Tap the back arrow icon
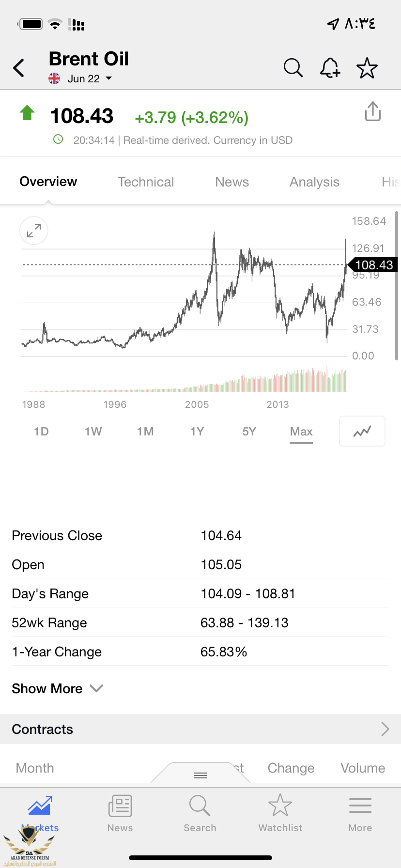The image size is (401, 868). (x=19, y=68)
